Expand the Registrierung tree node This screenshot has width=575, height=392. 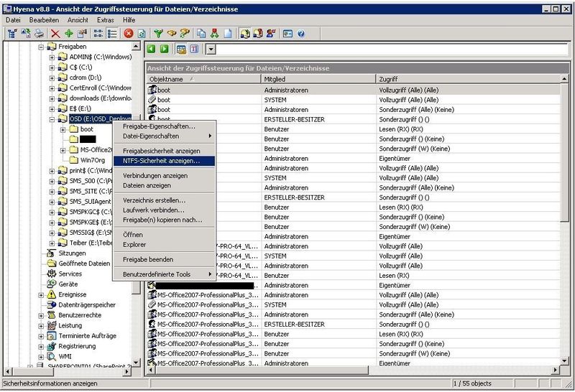click(x=41, y=347)
